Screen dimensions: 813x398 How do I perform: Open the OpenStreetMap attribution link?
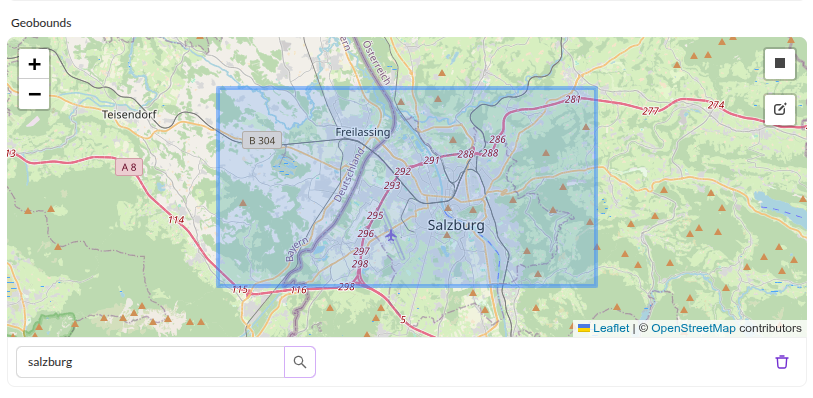click(693, 329)
